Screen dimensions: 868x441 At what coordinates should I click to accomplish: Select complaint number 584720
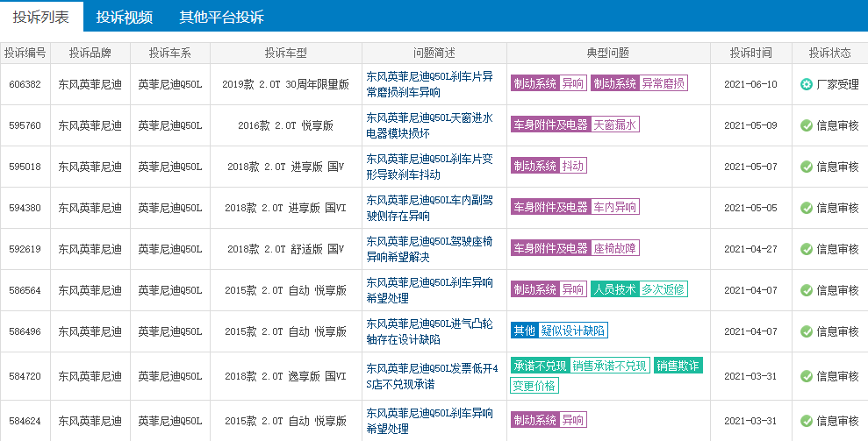click(x=25, y=376)
